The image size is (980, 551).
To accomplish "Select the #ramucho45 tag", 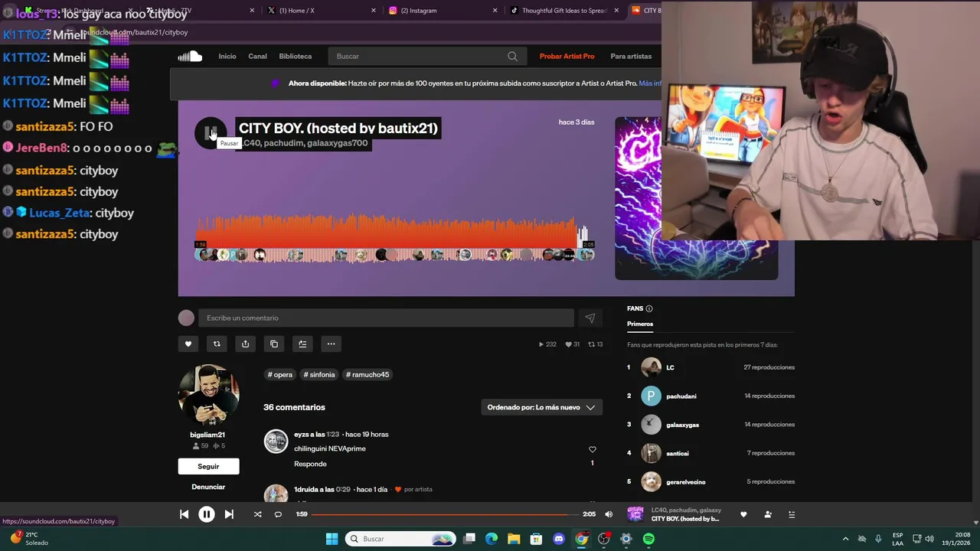I will [x=367, y=374].
